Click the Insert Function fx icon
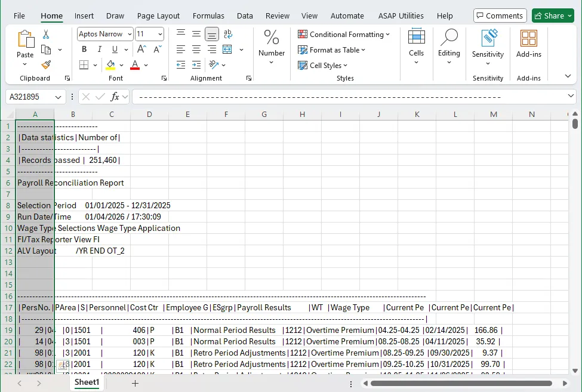The height and width of the screenshot is (392, 582). (115, 97)
